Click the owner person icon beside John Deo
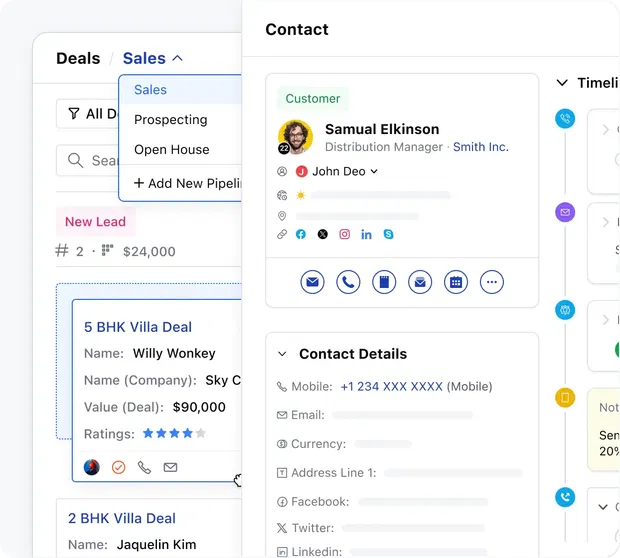The height and width of the screenshot is (558, 620). click(282, 171)
